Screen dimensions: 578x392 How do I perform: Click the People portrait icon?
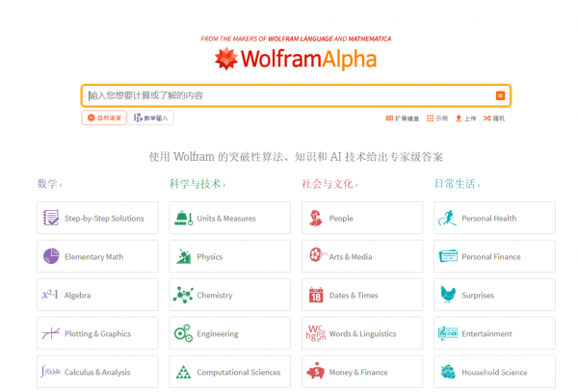coord(316,218)
